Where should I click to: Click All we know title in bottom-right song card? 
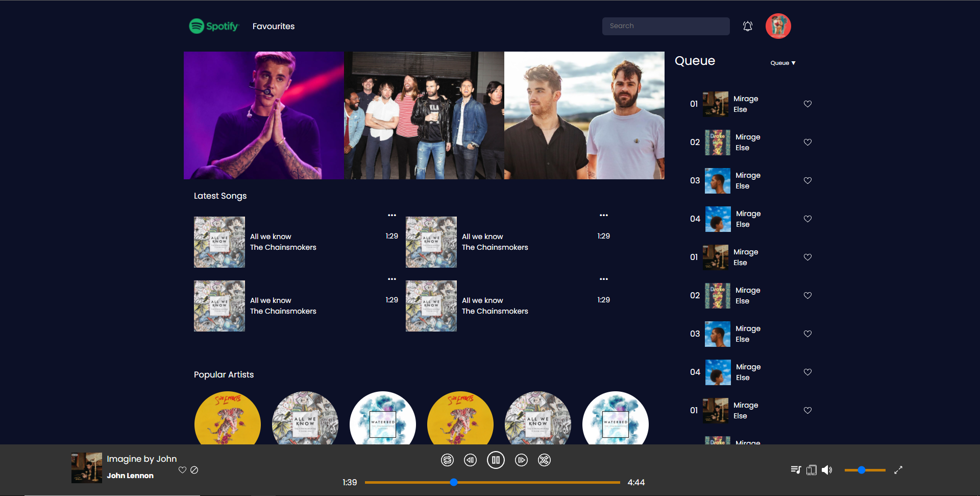click(482, 300)
